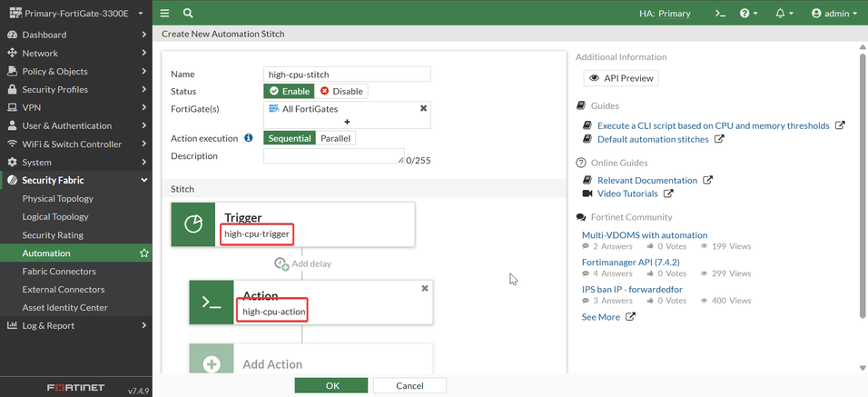Open the help question mark menu
Screen dimensions: 868x397
pyautogui.click(x=748, y=14)
